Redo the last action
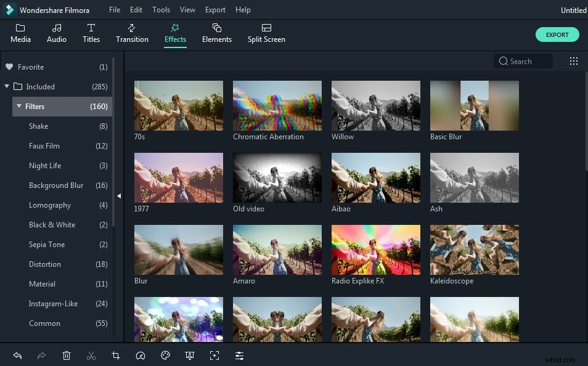 (x=42, y=356)
